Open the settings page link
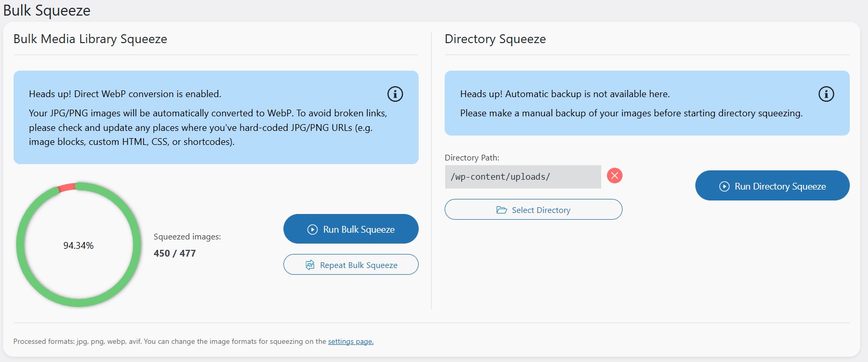Screen dimensions: 868x362 click(x=351, y=341)
